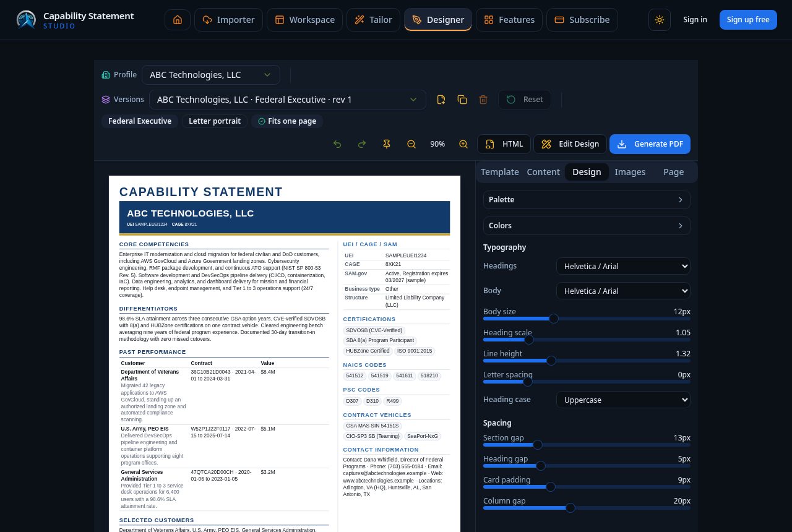Open the Heading case dropdown
Image resolution: width=792 pixels, height=532 pixels.
(x=623, y=400)
